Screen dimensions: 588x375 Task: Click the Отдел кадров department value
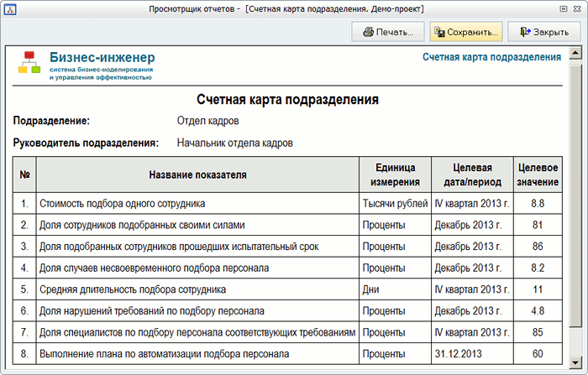pyautogui.click(x=207, y=121)
